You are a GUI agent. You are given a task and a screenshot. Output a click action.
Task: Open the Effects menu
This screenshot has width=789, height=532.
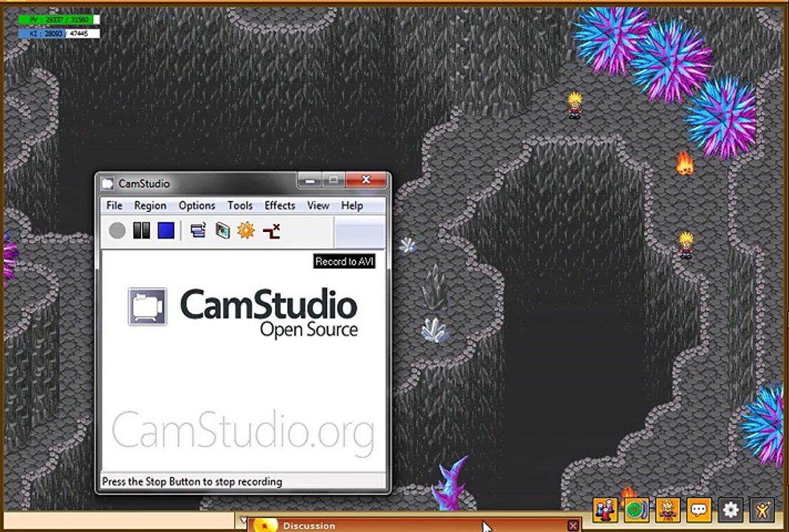tap(280, 205)
